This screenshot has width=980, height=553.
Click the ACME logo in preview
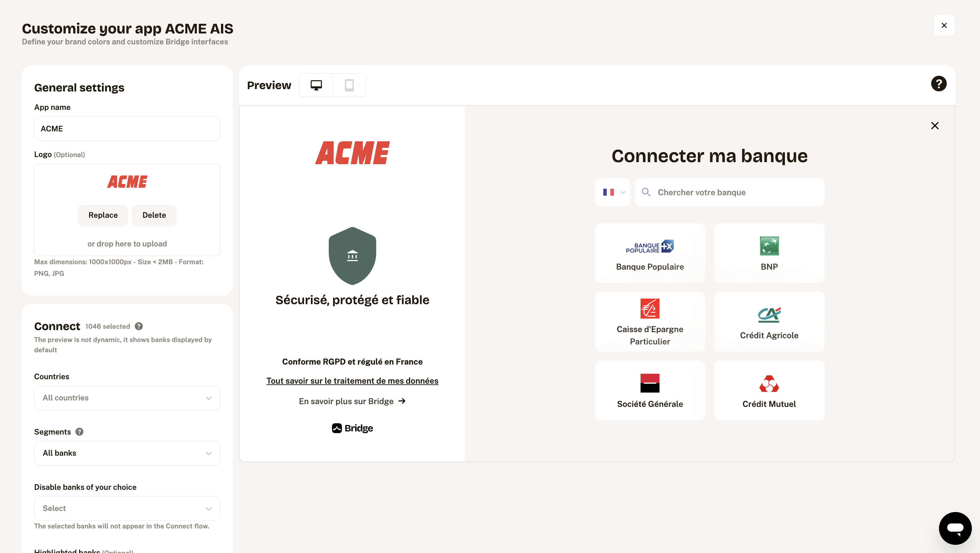(x=352, y=153)
